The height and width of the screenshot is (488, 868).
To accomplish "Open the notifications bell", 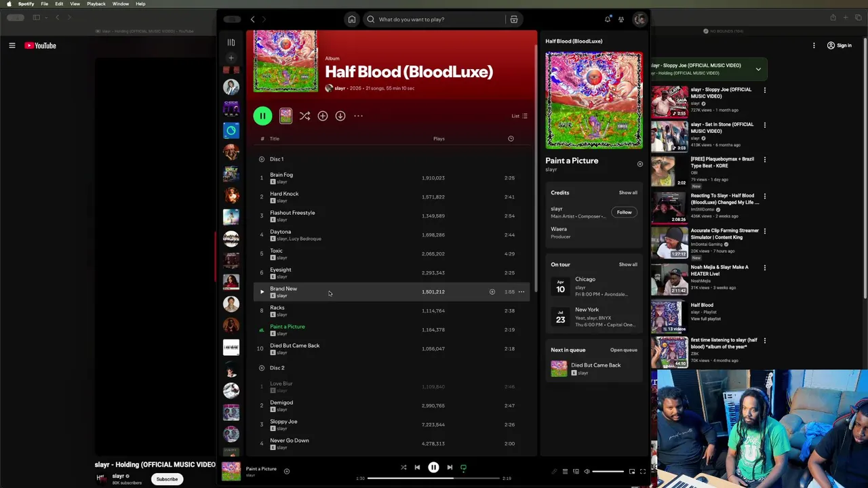I will click(x=608, y=20).
